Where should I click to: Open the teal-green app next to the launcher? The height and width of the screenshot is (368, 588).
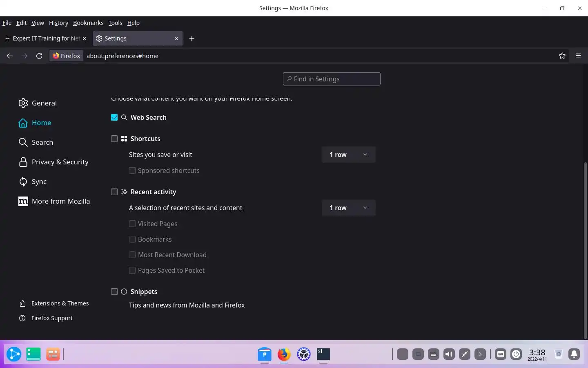click(33, 354)
